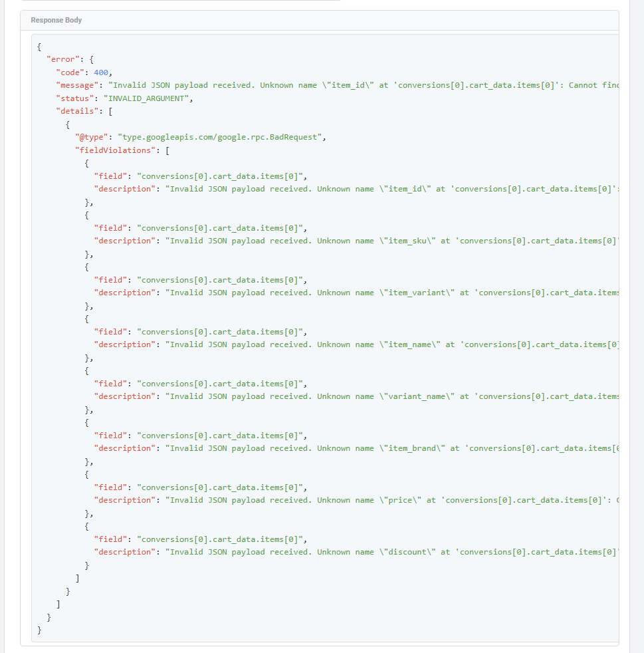Screen dimensions: 644x653
Task: Select the INVALID_ARGUMENT status value
Action: tap(146, 98)
